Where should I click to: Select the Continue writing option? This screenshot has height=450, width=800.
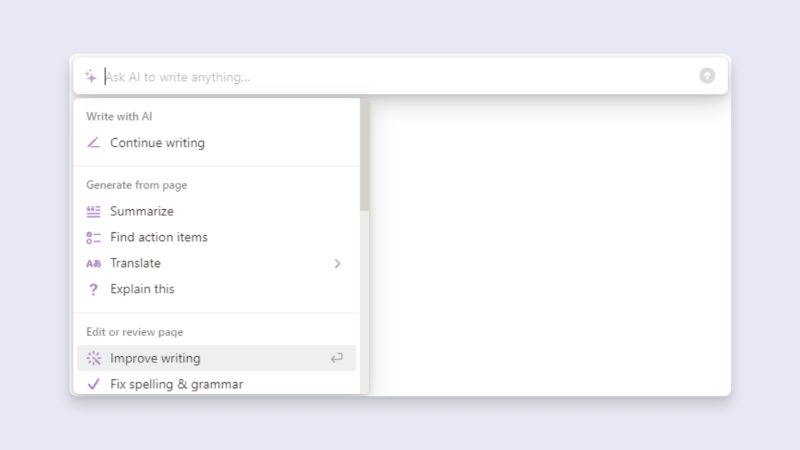(x=157, y=143)
